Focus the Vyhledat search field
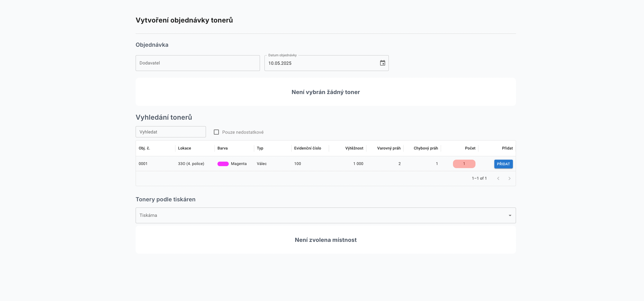 click(x=170, y=132)
